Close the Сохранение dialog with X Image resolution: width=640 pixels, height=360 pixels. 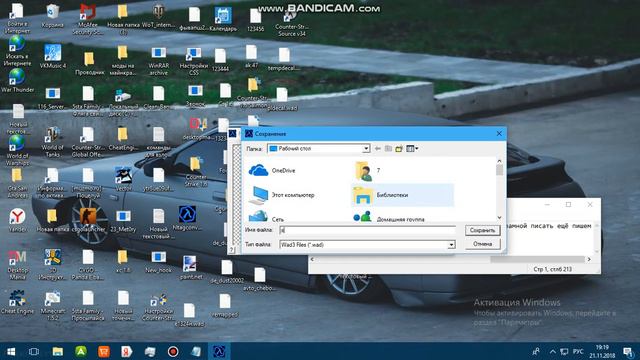[499, 133]
